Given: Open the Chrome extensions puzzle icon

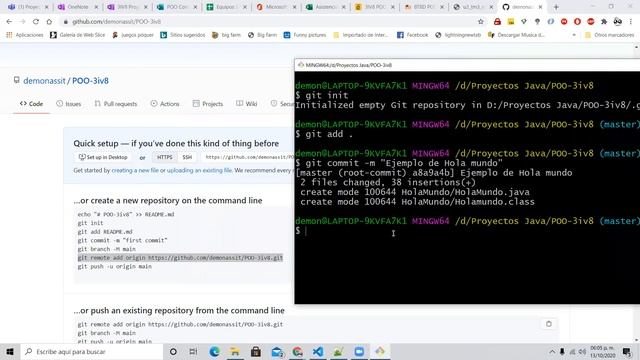Looking at the screenshot, I should [604, 22].
